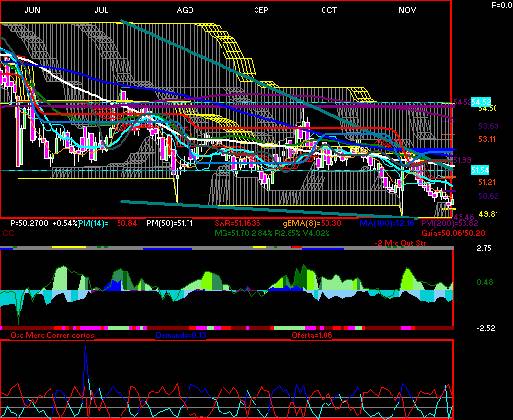Click the F=0.0 label
This screenshot has width=513, height=420.
(502, 5)
